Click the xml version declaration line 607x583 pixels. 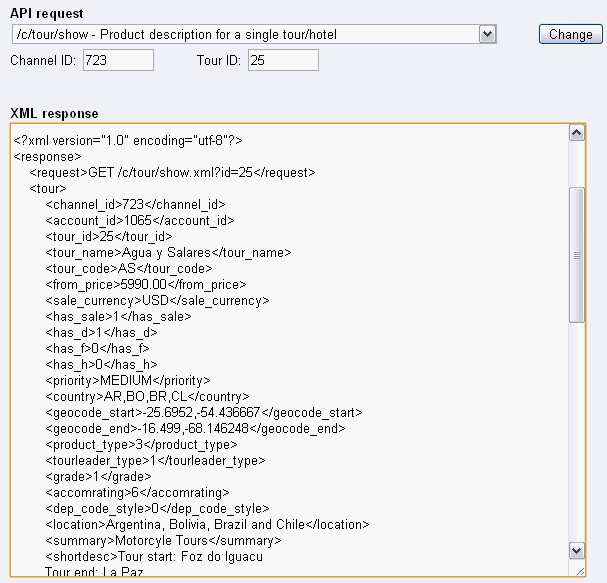pos(128,140)
